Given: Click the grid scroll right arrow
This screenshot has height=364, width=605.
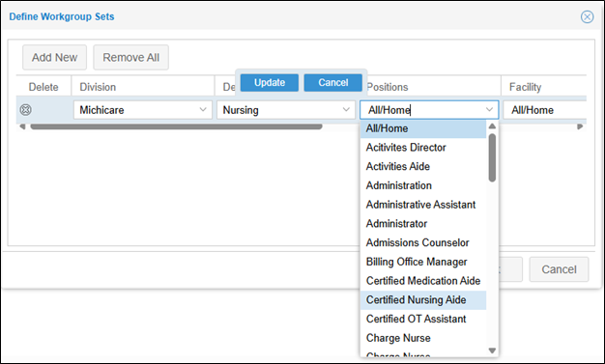Looking at the screenshot, I should coord(580,126).
